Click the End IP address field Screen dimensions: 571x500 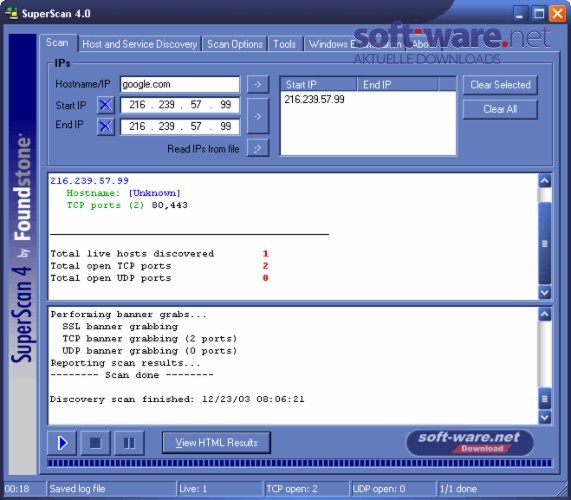pos(180,126)
